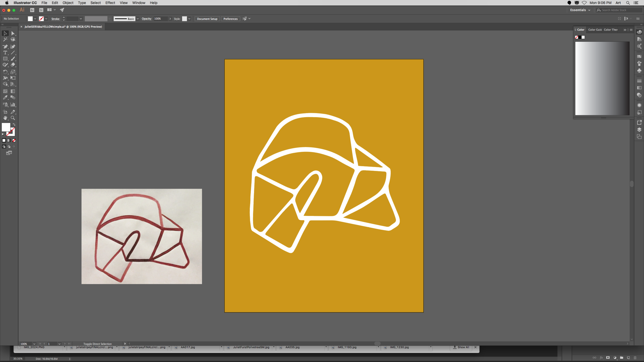This screenshot has width=644, height=362.
Task: Select the Zoom tool
Action: (13, 118)
